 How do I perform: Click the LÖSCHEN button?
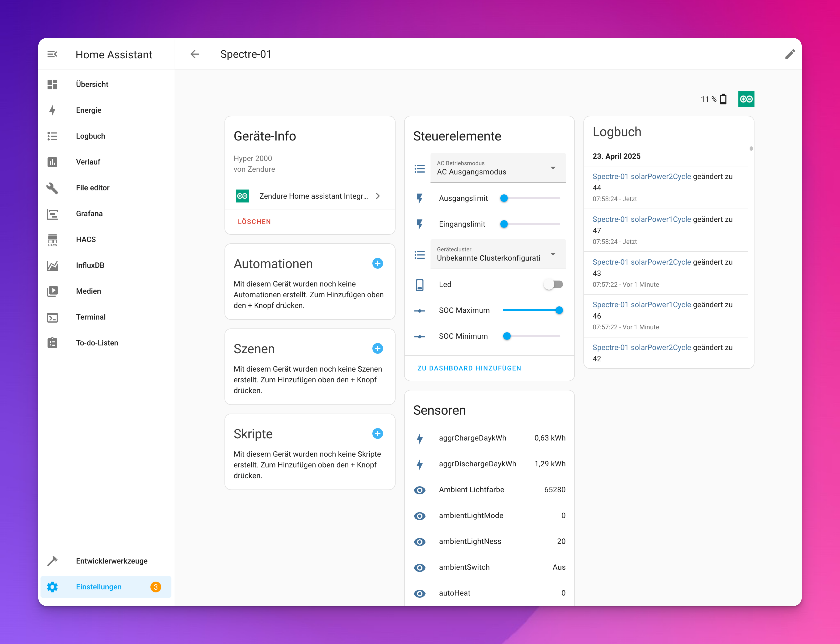click(254, 222)
